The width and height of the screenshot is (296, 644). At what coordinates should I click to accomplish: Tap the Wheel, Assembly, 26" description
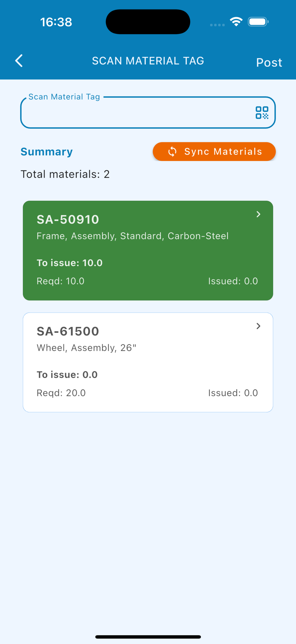(x=86, y=348)
